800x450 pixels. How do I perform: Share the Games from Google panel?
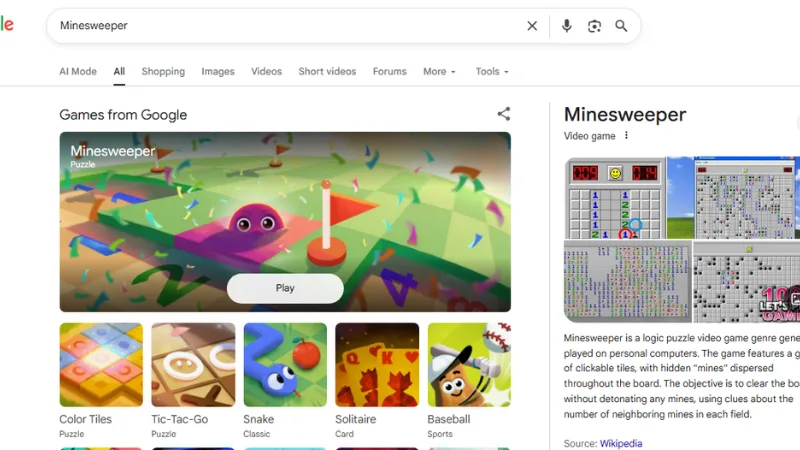click(x=504, y=114)
